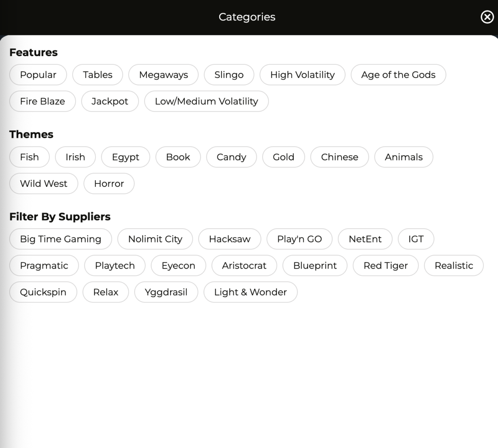498x448 pixels.
Task: Select the Popular feature filter
Action: pyautogui.click(x=38, y=75)
